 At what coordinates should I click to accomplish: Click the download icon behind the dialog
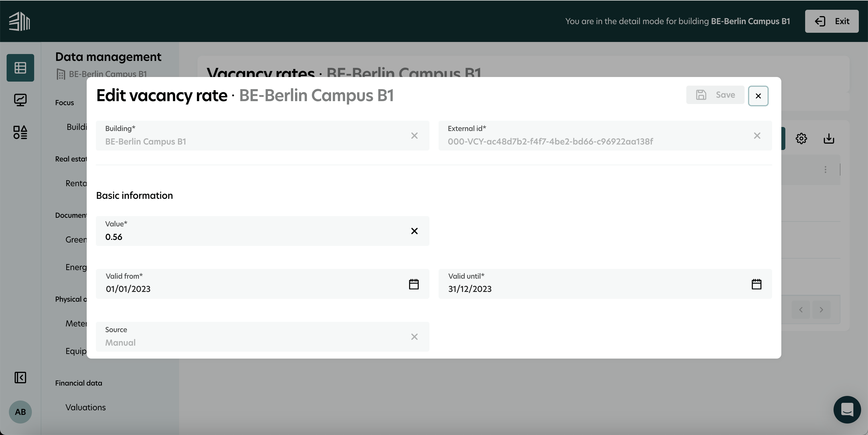click(x=829, y=138)
